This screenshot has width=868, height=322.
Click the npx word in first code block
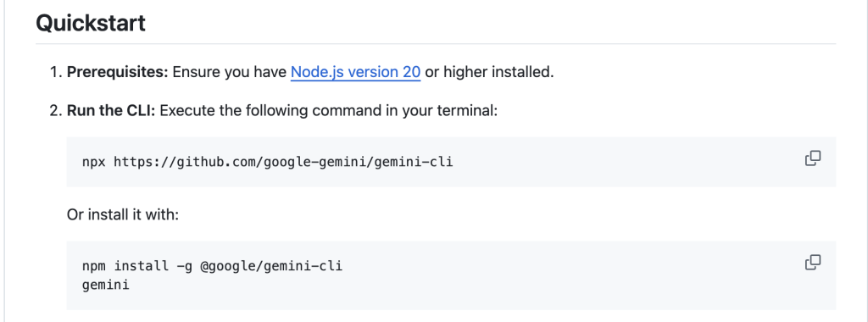coord(93,162)
